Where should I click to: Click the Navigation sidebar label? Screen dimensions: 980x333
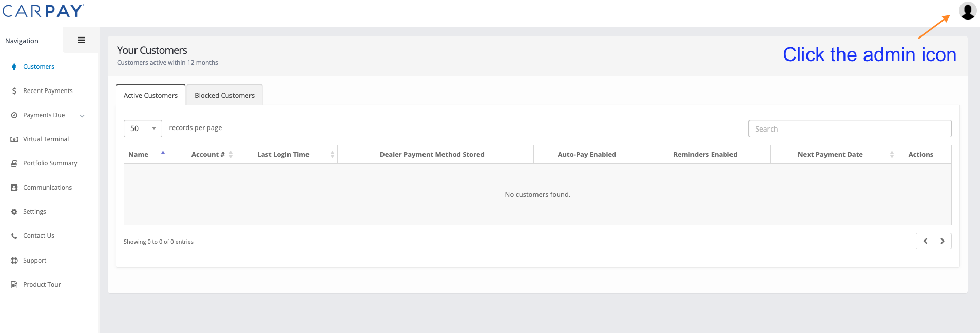22,41
